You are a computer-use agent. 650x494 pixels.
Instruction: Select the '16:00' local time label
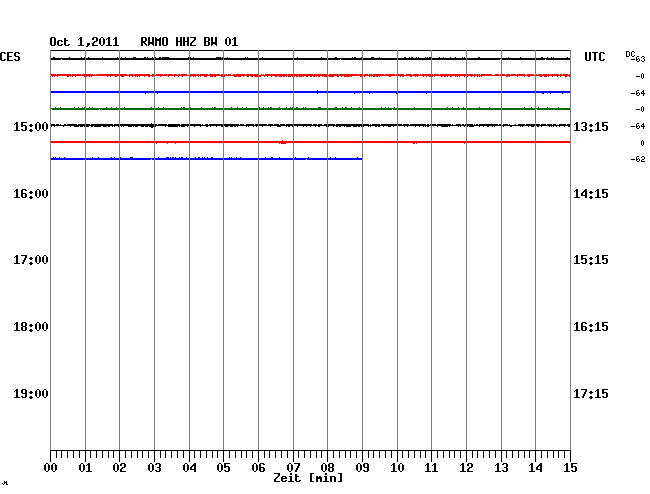tap(31, 194)
